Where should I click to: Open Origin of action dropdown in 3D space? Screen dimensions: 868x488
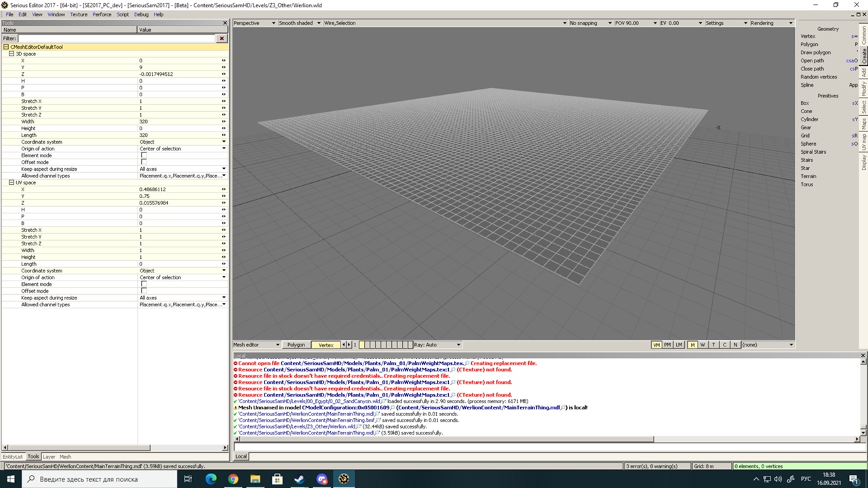(182, 148)
